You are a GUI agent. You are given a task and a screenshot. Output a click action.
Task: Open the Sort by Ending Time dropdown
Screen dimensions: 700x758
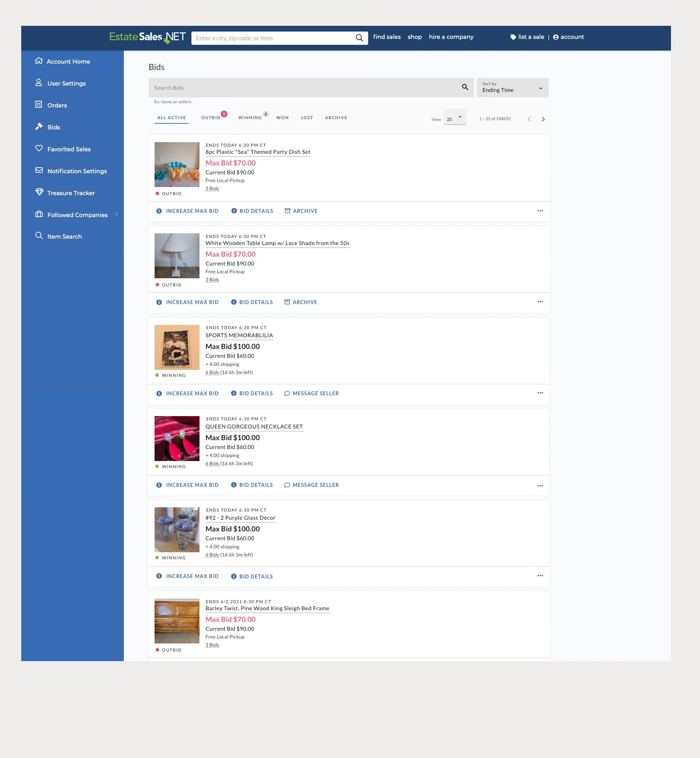click(x=512, y=87)
